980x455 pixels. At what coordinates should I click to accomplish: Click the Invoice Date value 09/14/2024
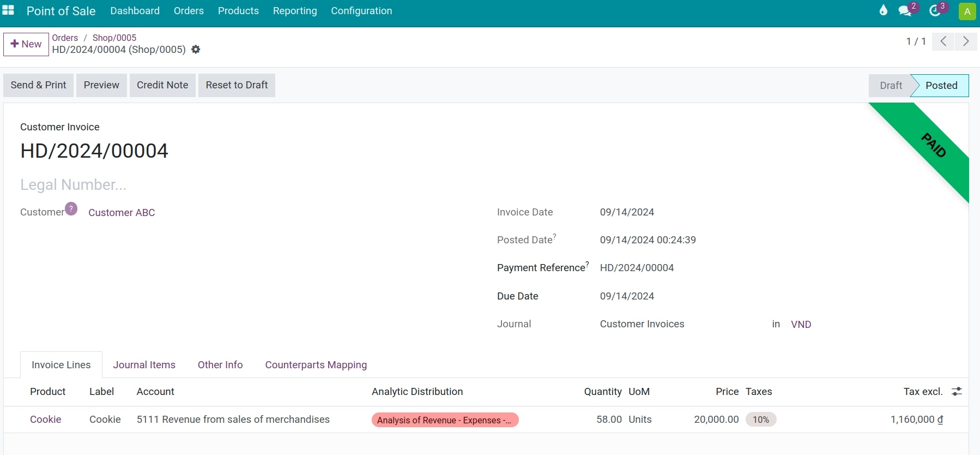[627, 212]
